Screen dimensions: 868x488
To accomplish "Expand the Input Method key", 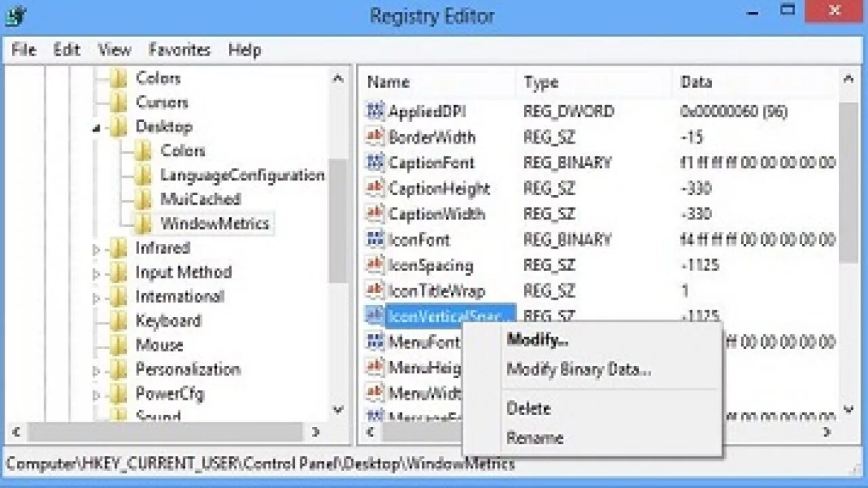I will [x=96, y=274].
